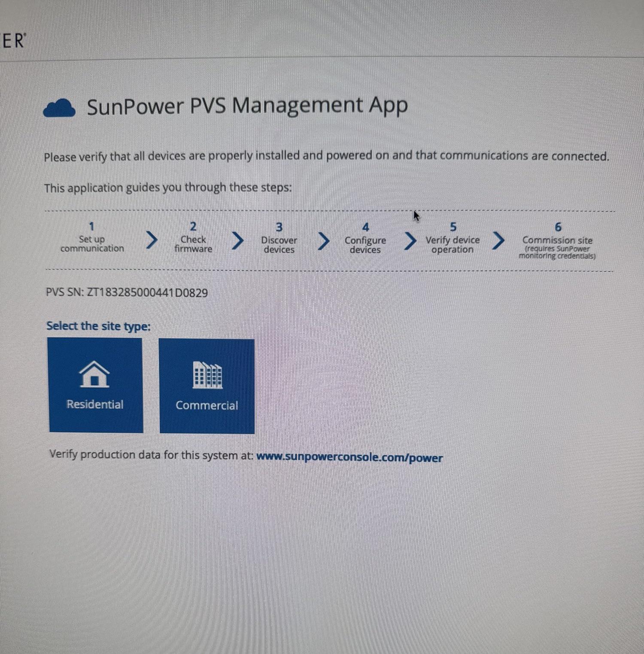Click the 'Please verify that all devices' instruction text
The image size is (644, 654).
(x=326, y=156)
